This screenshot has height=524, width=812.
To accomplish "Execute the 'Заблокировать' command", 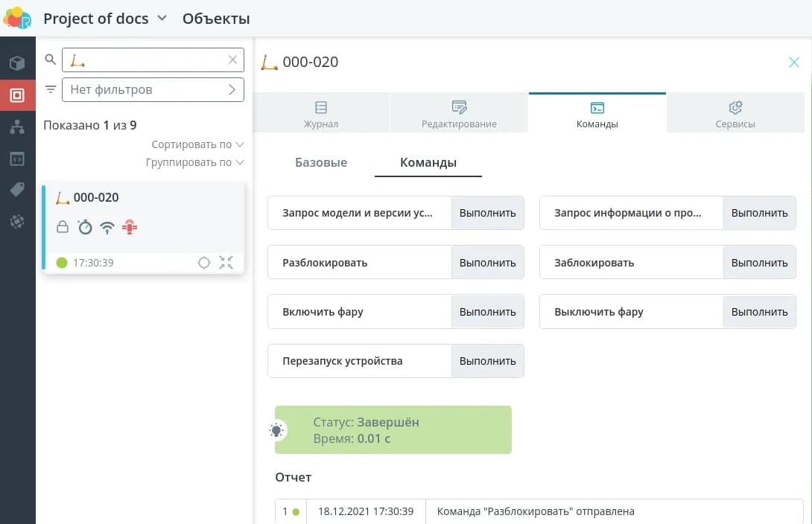I will [759, 262].
